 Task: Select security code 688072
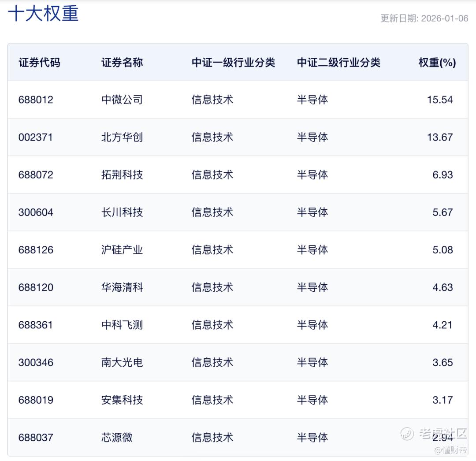pyautogui.click(x=36, y=175)
